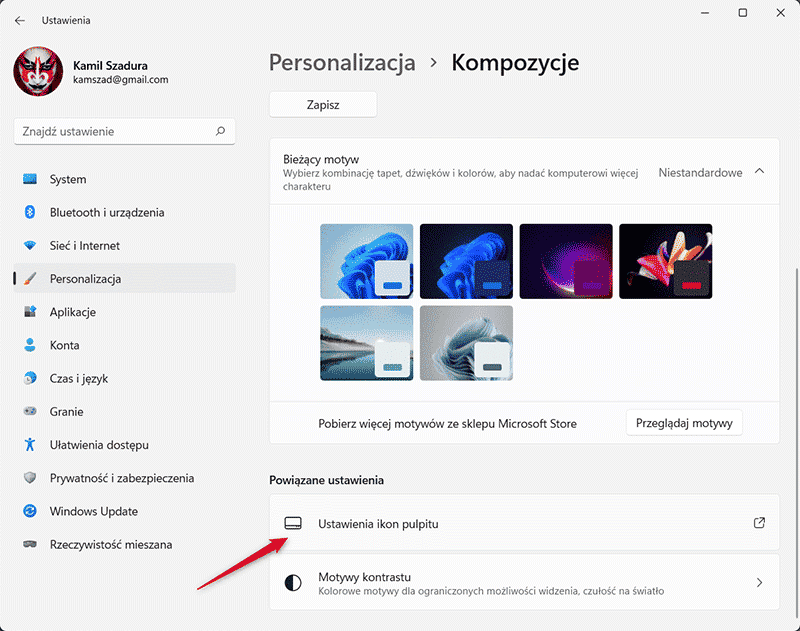The image size is (800, 631).
Task: Open System settings category
Action: click(124, 179)
